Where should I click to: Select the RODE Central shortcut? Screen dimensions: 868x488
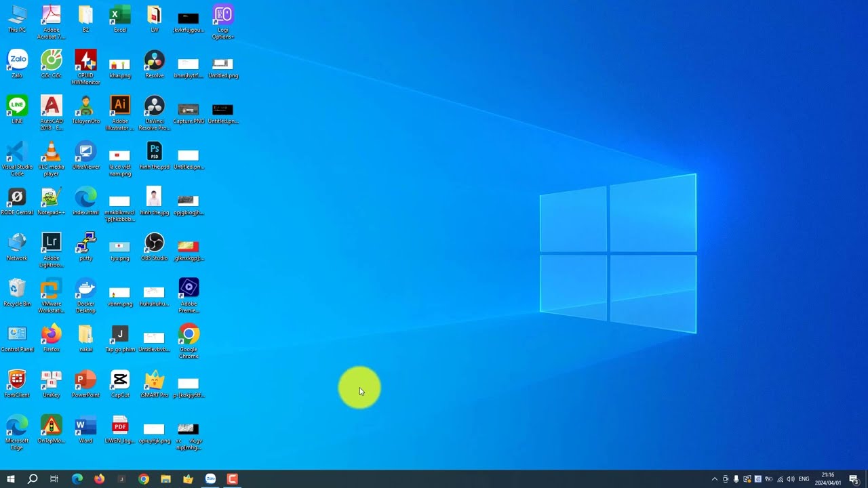tap(17, 201)
